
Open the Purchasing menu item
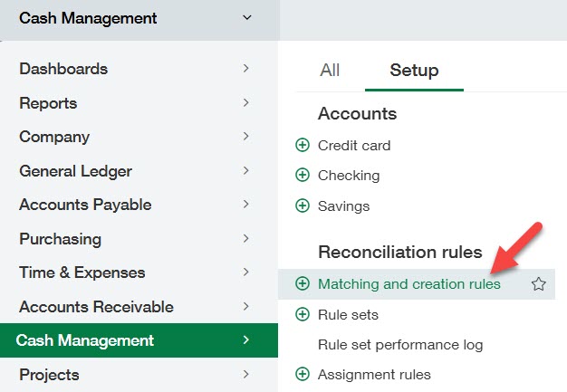point(60,239)
